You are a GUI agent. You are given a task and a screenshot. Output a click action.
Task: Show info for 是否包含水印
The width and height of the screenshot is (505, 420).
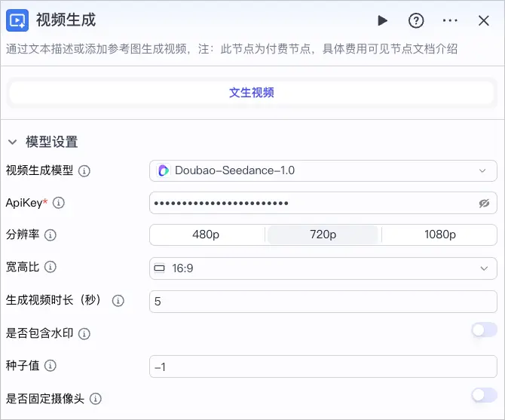84,334
